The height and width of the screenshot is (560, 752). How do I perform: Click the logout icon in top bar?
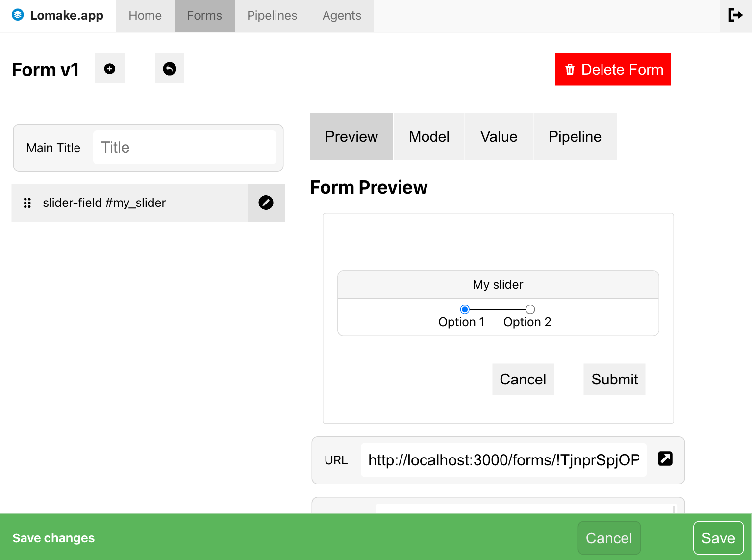pos(735,15)
